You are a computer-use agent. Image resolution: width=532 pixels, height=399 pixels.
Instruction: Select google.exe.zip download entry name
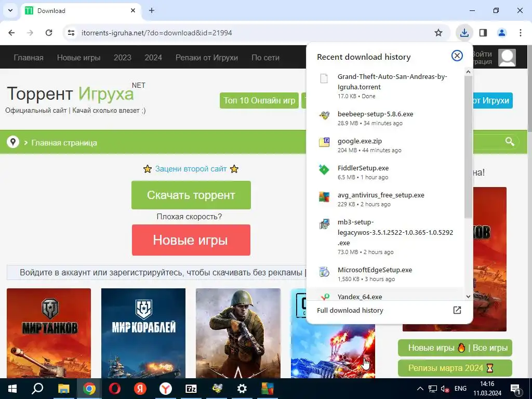[360, 141]
